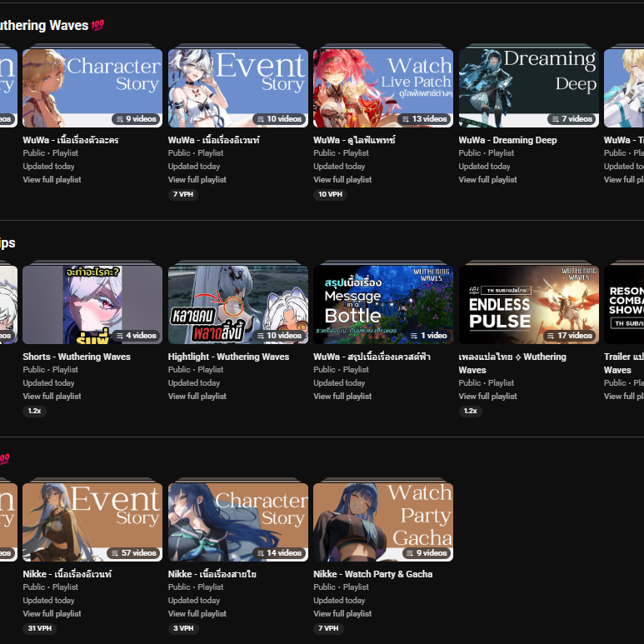
Task: View full playlist under สรุปเนื้อเรื่องเควสต์ฟ้า
Action: pyautogui.click(x=342, y=396)
